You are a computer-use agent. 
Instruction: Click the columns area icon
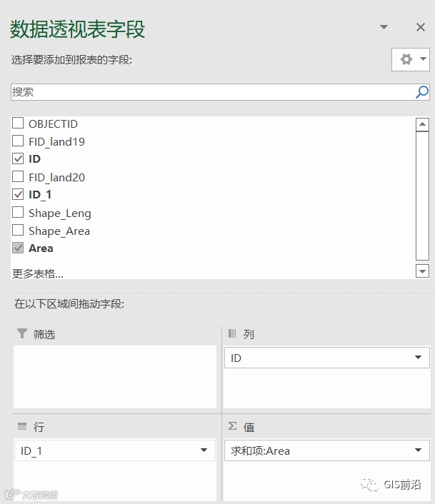click(x=231, y=333)
